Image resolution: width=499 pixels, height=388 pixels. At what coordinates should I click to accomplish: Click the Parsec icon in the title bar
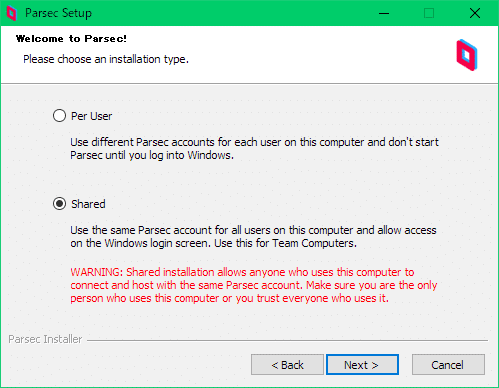pyautogui.click(x=11, y=13)
